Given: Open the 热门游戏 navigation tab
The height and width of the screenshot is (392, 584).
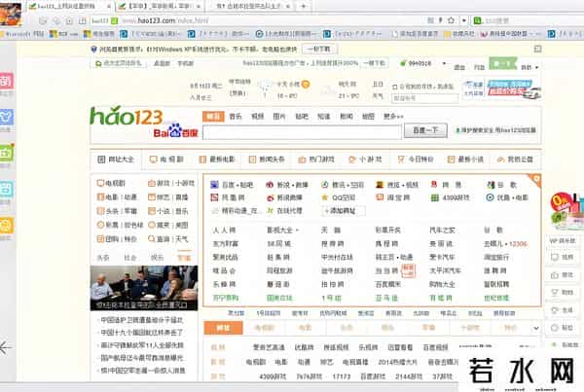Looking at the screenshot, I should (x=320, y=159).
